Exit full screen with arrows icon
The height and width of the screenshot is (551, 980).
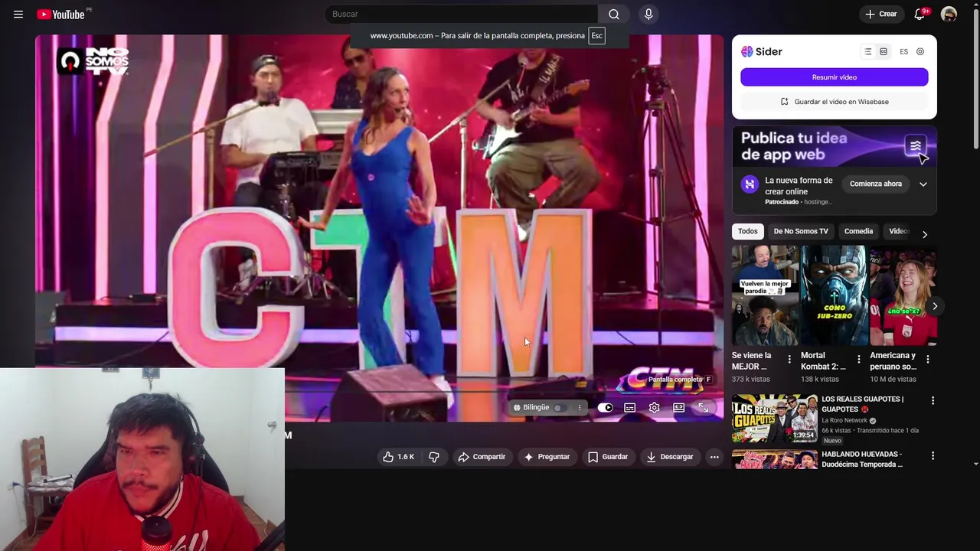point(703,408)
